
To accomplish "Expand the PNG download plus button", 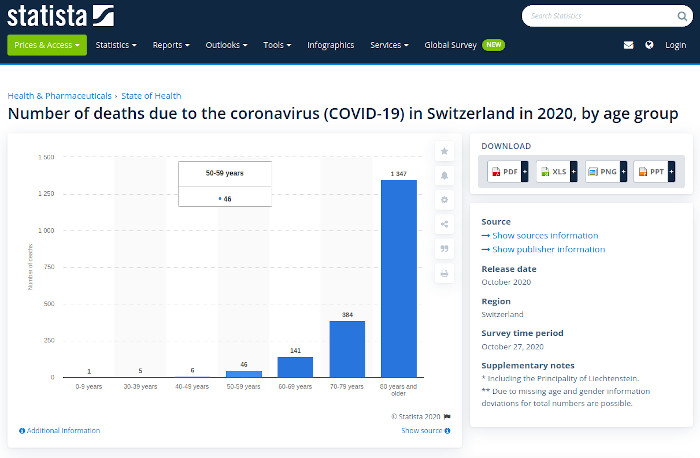I will tap(624, 171).
